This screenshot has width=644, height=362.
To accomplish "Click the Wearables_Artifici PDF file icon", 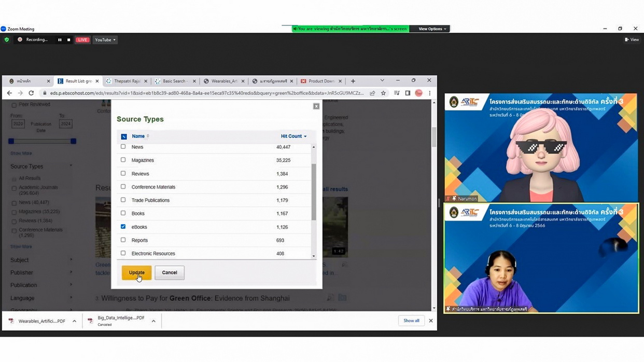I will click(11, 321).
